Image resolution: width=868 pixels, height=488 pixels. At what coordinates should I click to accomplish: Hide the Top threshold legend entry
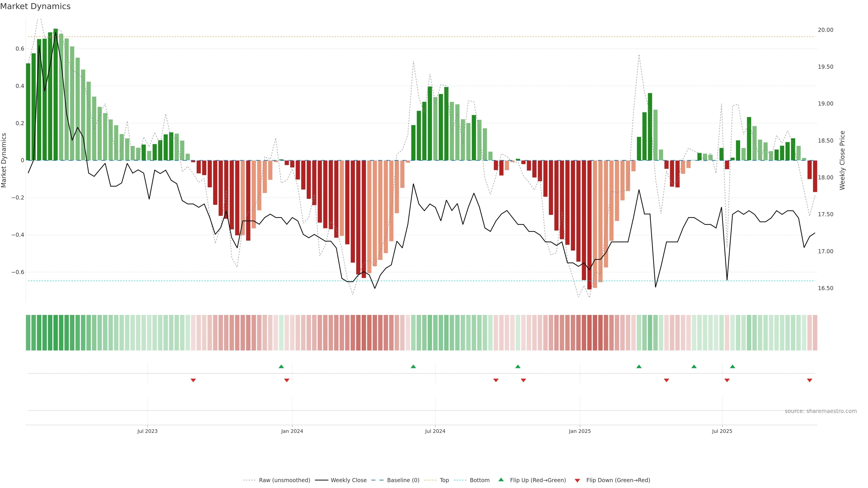coord(444,480)
